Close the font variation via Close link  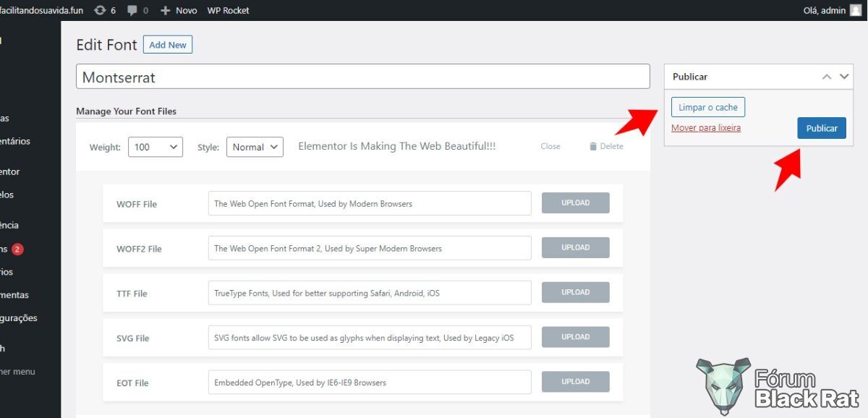[550, 146]
